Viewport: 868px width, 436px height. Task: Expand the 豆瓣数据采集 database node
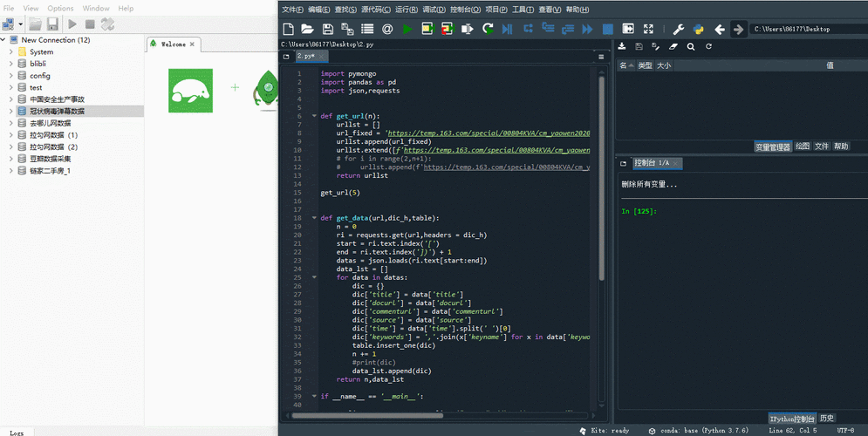tap(11, 158)
